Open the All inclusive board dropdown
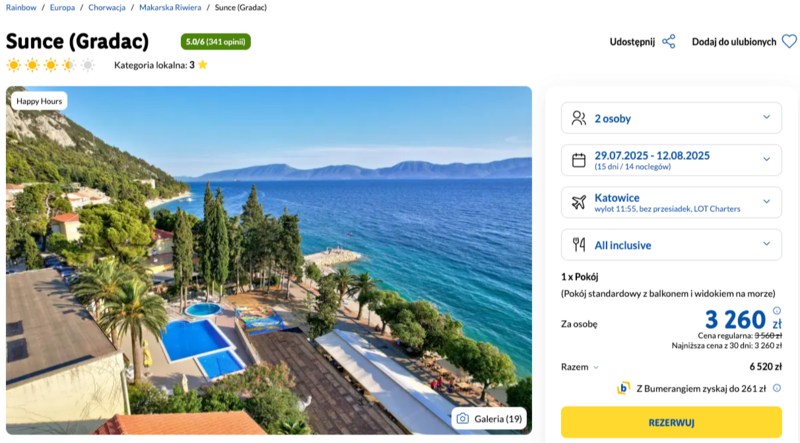800x443 pixels. tap(671, 244)
